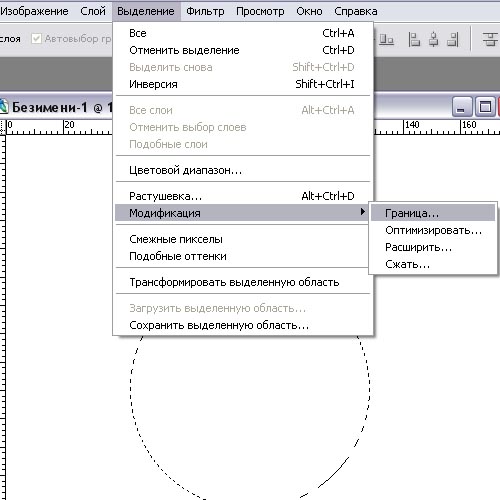Viewport: 500px width, 500px height.
Task: Click the greyed Отменить выбор слоев entry
Action: (243, 127)
